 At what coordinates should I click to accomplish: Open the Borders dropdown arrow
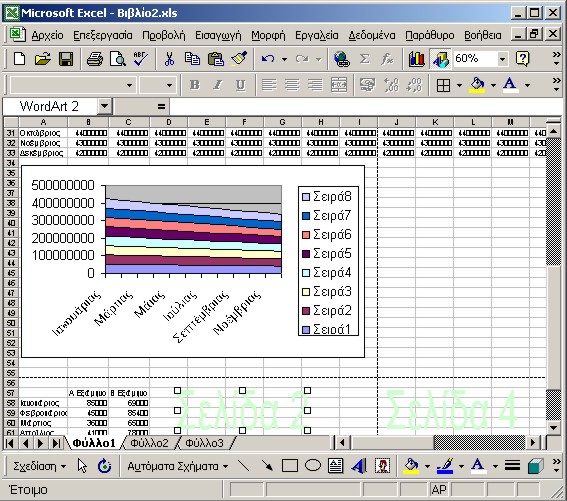[459, 85]
